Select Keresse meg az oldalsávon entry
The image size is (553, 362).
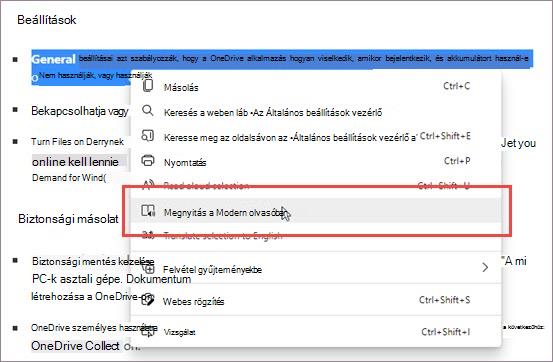pyautogui.click(x=316, y=137)
